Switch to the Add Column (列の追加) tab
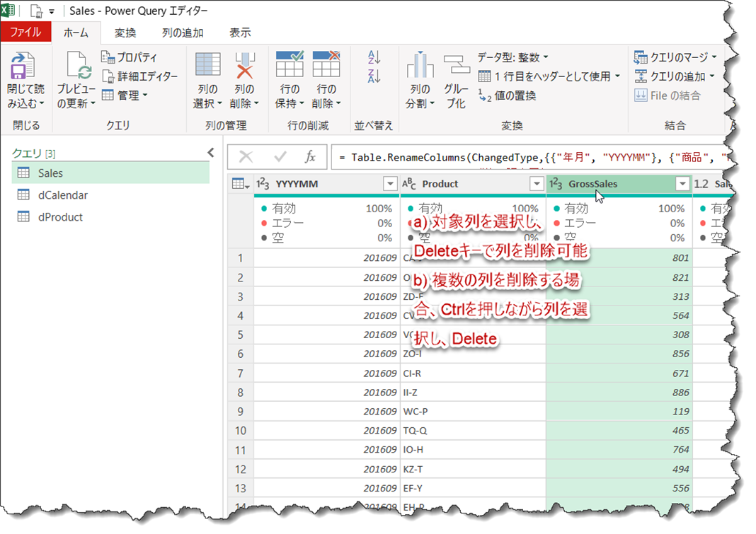 tap(183, 33)
